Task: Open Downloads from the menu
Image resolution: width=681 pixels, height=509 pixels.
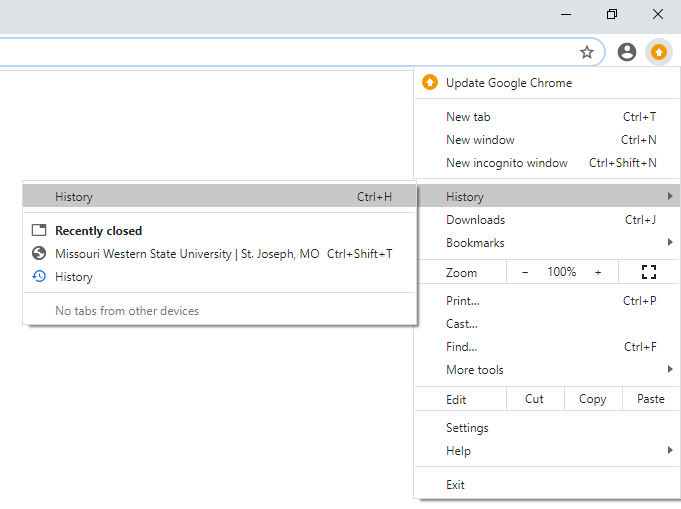Action: pyautogui.click(x=476, y=220)
